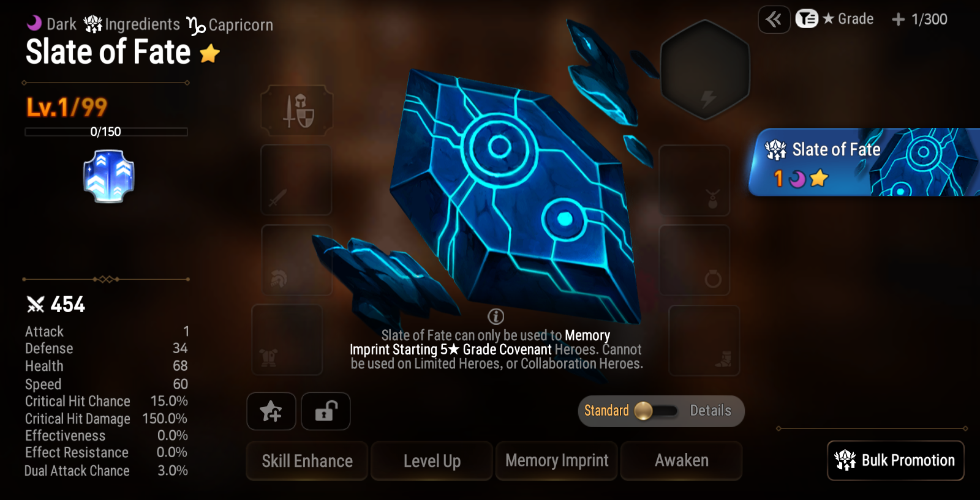Open the hexagonal artifact slot
The width and height of the screenshot is (980, 500).
(705, 69)
